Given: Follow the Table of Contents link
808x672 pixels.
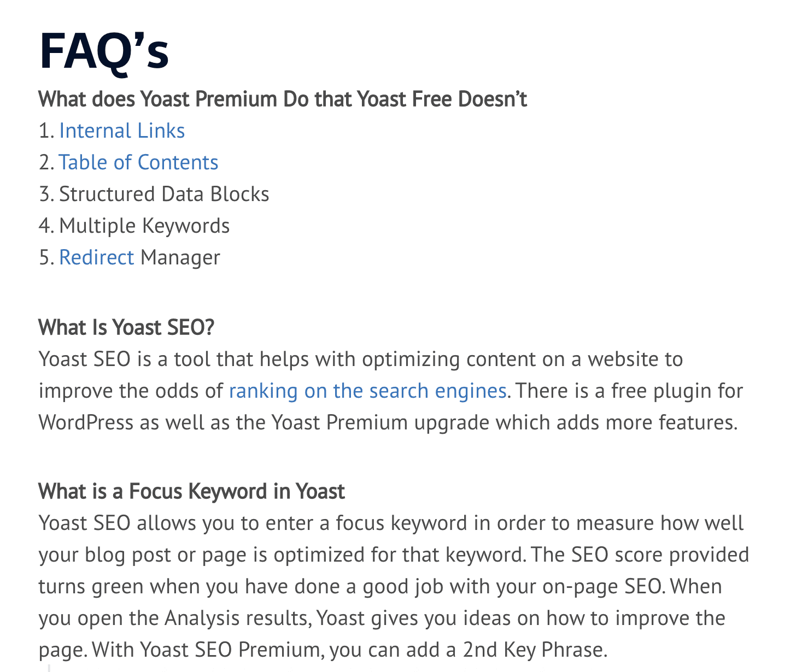Looking at the screenshot, I should [x=138, y=163].
